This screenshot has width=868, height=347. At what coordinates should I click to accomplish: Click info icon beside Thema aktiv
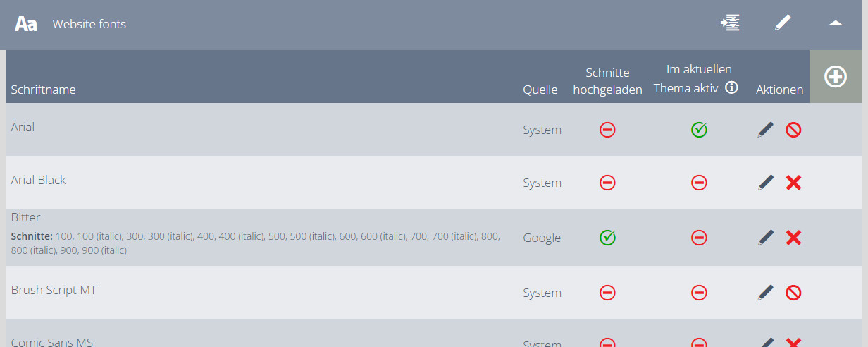(x=731, y=87)
